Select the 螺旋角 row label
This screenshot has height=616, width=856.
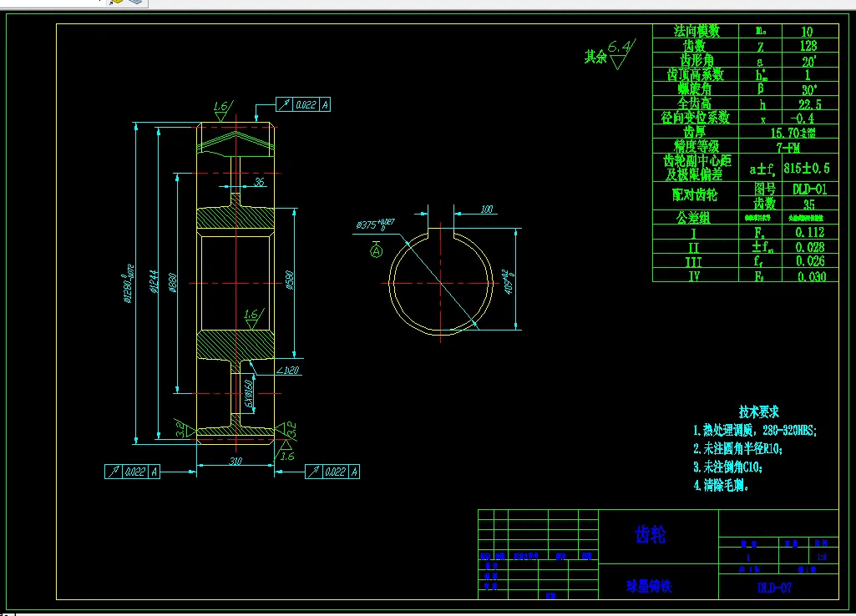coord(695,88)
